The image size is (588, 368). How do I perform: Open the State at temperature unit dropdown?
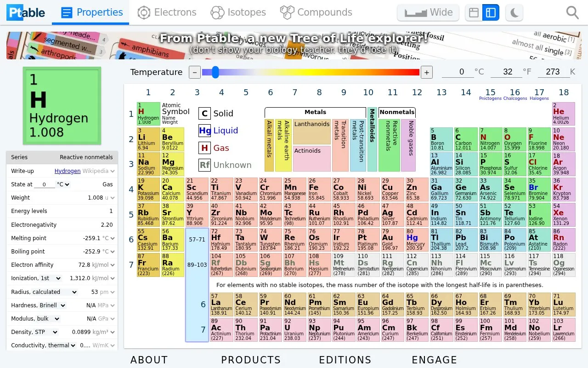tap(63, 184)
